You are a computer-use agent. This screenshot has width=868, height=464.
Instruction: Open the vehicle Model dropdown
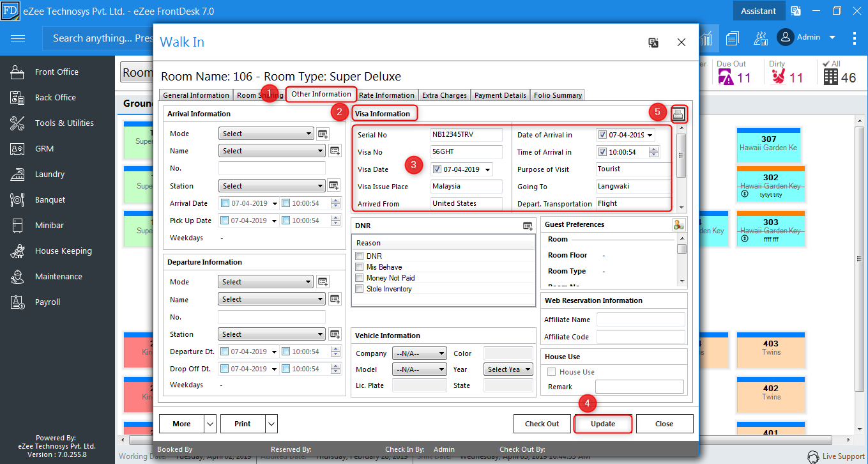click(419, 369)
